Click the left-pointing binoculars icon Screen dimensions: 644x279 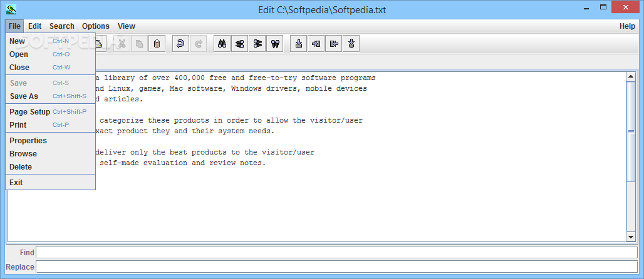239,44
